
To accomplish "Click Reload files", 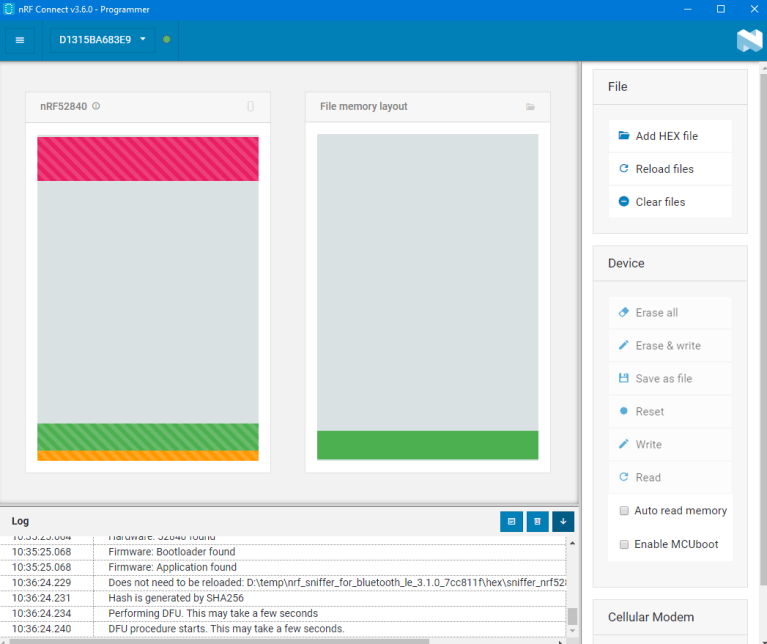I will [x=670, y=169].
